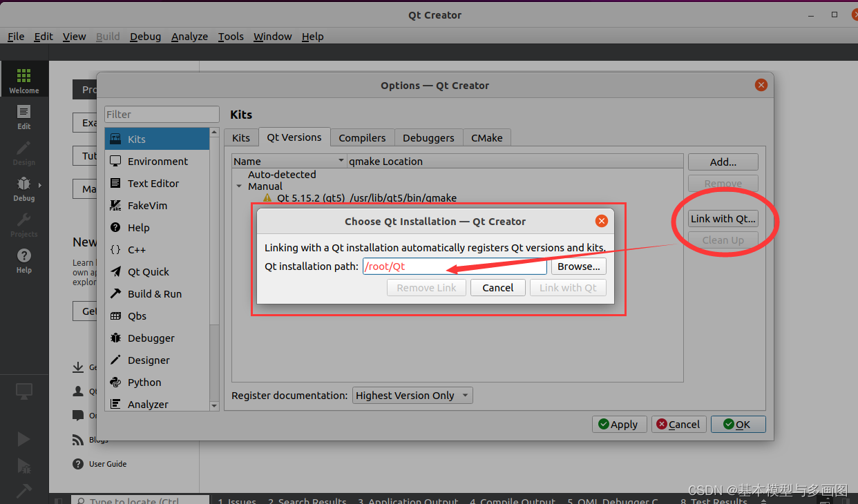Select Build & Run category in Options
This screenshot has width=858, height=504.
coord(157,293)
